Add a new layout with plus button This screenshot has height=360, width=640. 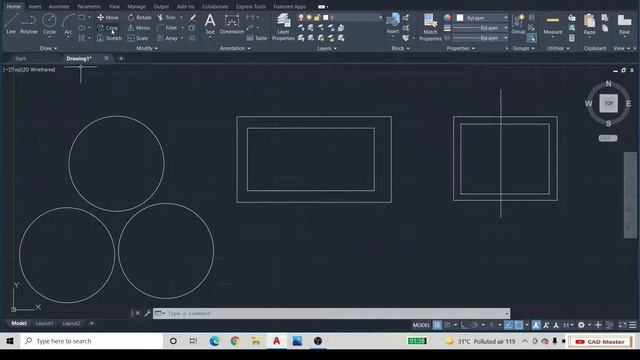coord(91,323)
